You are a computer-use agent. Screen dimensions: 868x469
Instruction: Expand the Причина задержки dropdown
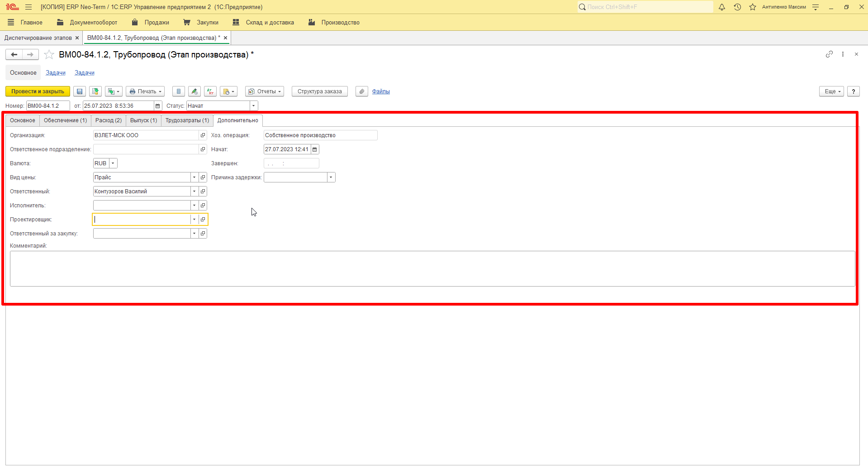[x=331, y=177]
